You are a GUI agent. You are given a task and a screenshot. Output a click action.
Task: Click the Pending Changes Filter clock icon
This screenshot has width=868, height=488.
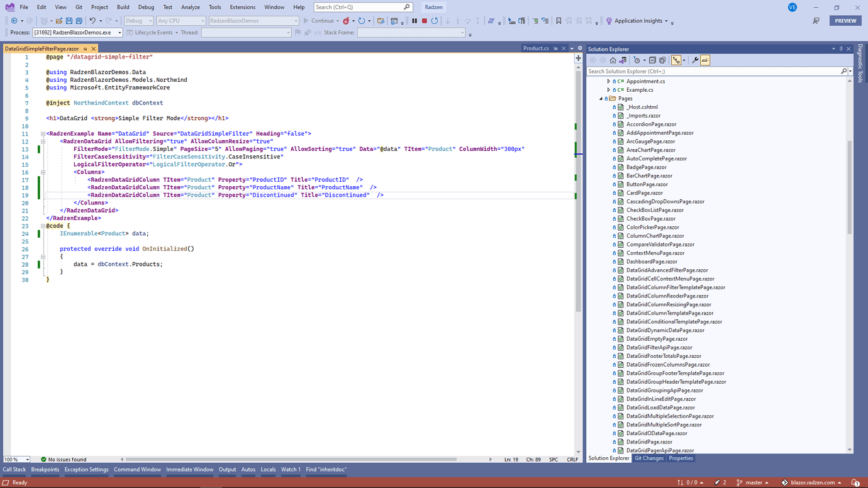pyautogui.click(x=637, y=60)
